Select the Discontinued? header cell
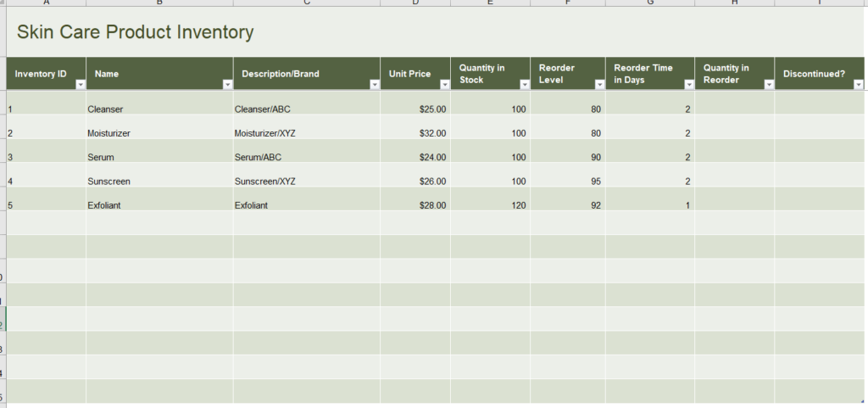 click(820, 74)
